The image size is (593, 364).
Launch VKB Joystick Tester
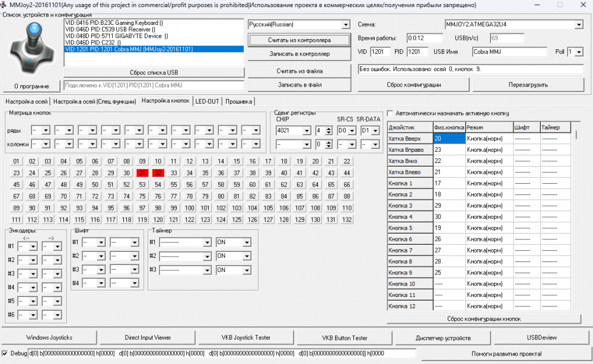(x=246, y=337)
